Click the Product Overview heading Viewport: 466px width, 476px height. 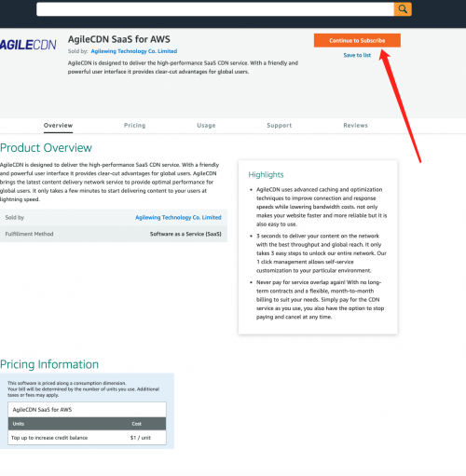46,148
